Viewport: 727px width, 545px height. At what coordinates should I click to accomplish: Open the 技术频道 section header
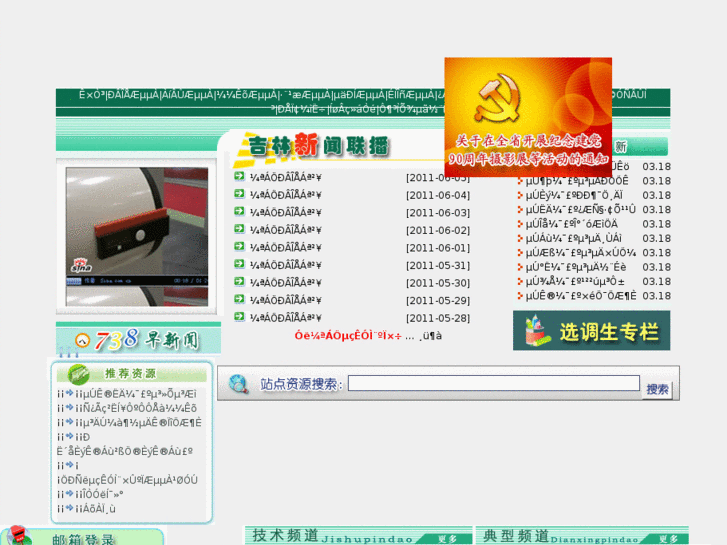[358, 535]
